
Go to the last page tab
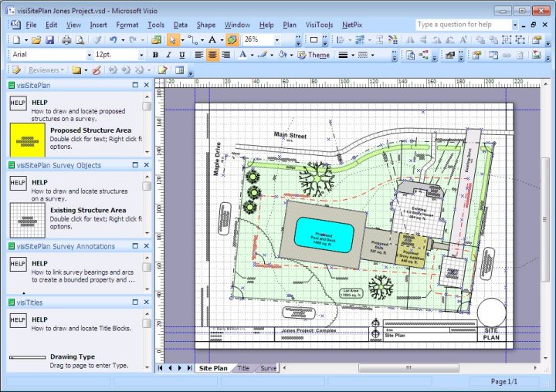coord(189,368)
